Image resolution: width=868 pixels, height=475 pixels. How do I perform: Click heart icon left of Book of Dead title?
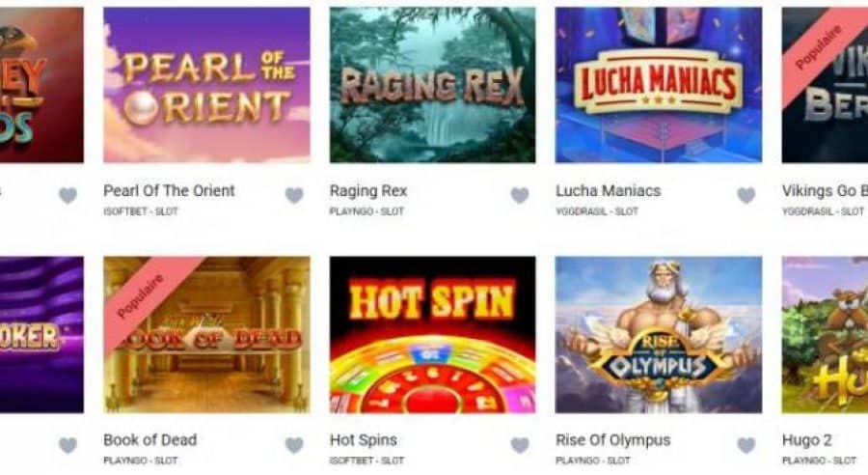tap(68, 444)
